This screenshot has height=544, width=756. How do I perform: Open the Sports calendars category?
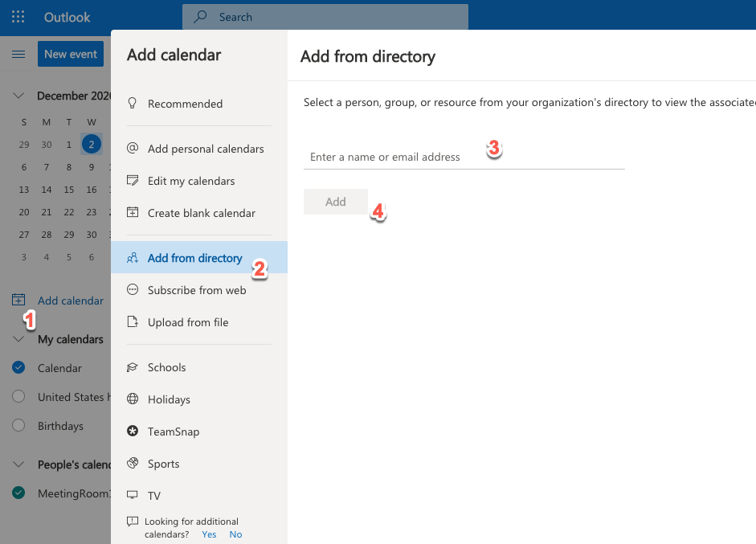tap(199, 464)
